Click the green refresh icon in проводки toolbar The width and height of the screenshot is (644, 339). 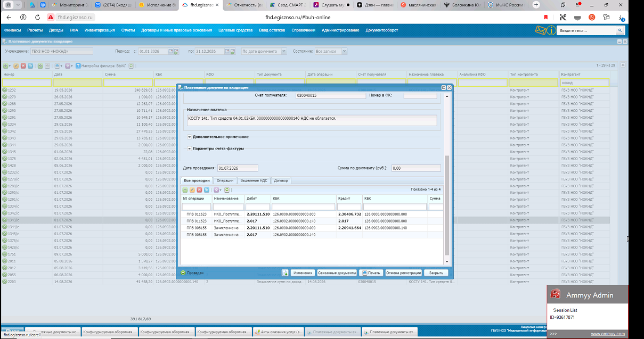point(227,189)
